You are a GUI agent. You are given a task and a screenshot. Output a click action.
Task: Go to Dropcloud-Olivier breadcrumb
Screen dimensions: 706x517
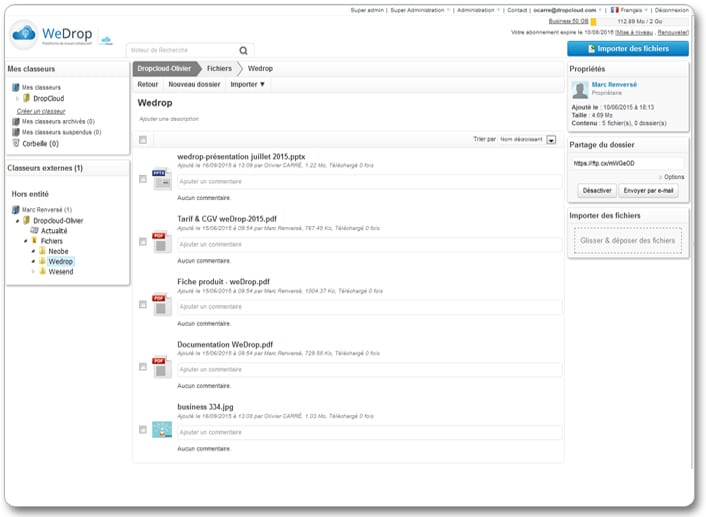164,68
